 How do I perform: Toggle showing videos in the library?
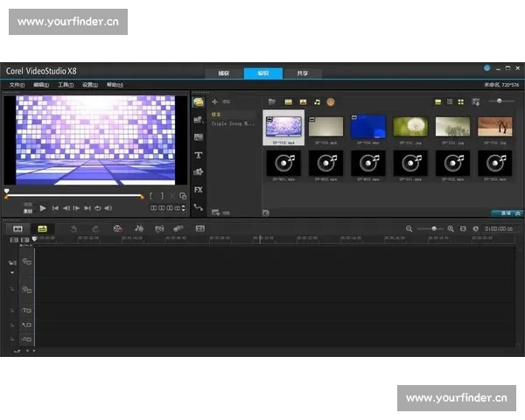[288, 102]
